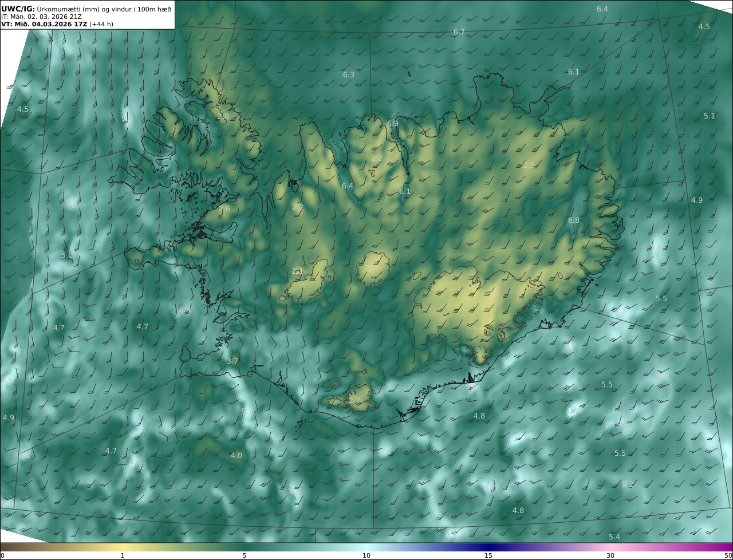Click the colorbar tick label 15
733x560 pixels.
[x=488, y=555]
